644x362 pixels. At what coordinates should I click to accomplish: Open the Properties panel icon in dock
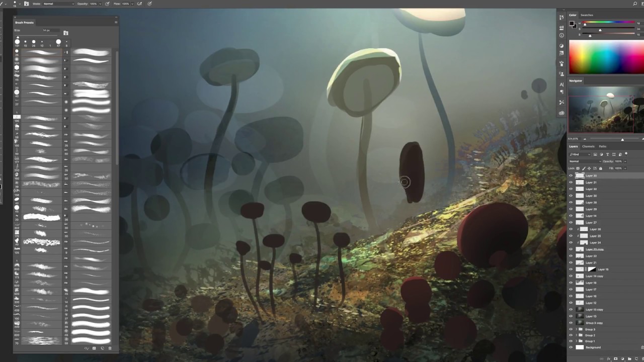pyautogui.click(x=561, y=28)
